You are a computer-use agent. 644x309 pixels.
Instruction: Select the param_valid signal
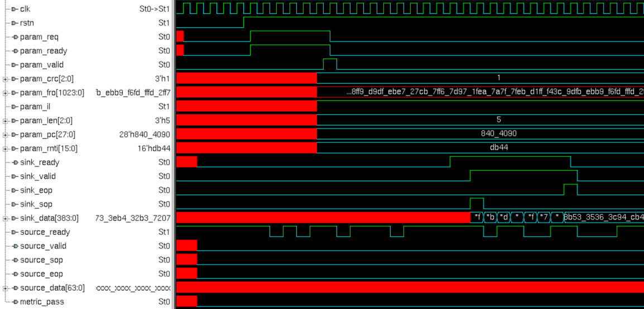(42, 65)
